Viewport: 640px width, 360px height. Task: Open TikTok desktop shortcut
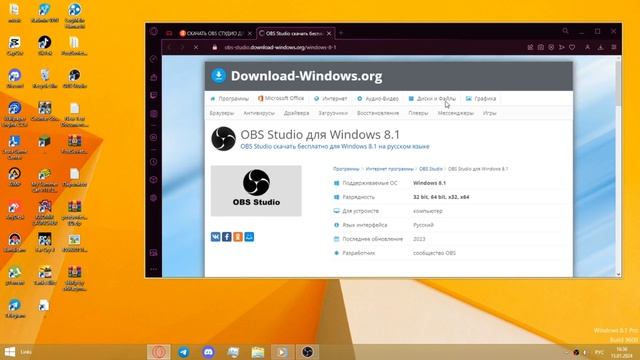click(44, 46)
